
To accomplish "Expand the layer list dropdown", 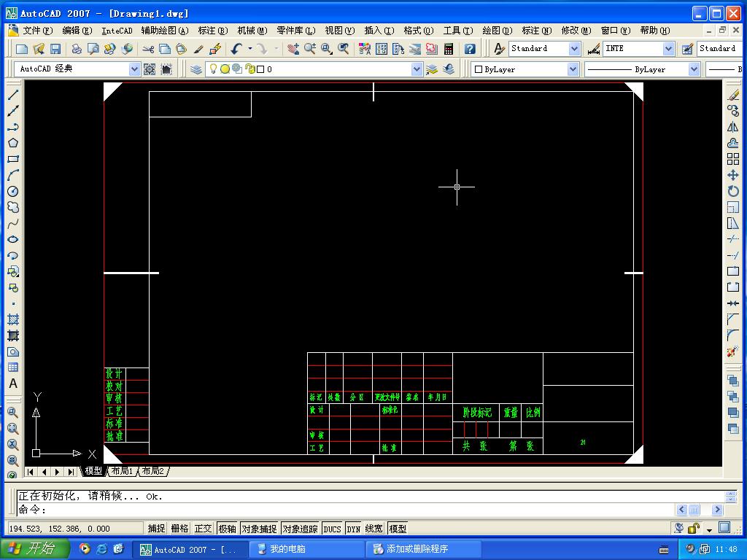I will point(417,69).
